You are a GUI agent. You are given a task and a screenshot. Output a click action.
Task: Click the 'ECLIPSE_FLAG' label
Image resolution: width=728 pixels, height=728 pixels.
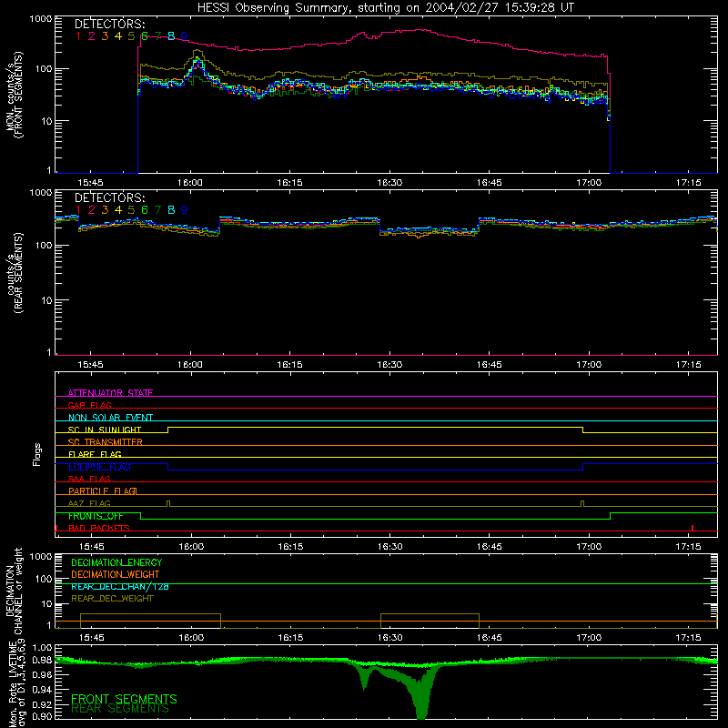99,467
